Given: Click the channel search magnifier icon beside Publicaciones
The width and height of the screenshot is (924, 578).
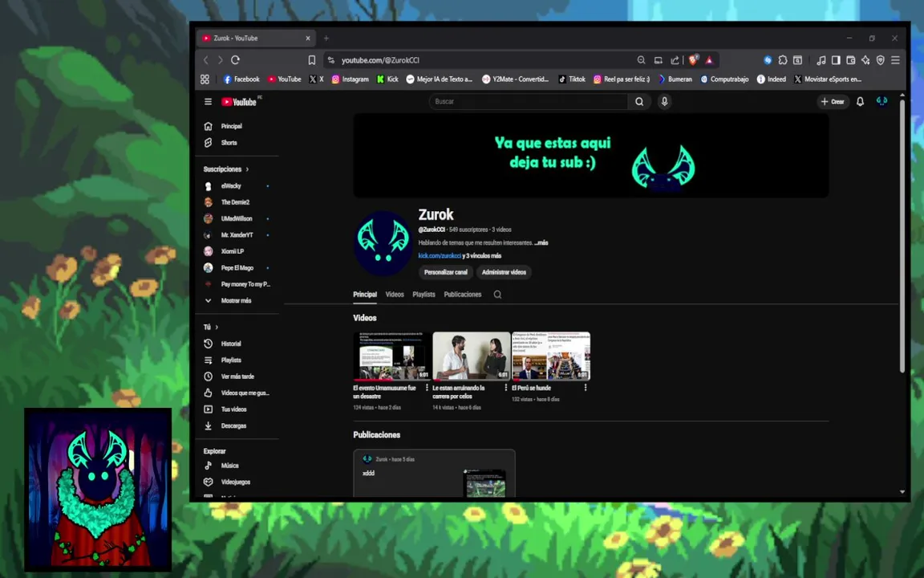Looking at the screenshot, I should pos(497,295).
